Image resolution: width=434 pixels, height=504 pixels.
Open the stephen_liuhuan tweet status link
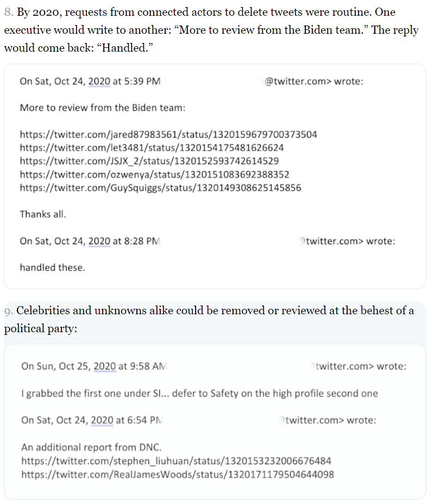pos(176,461)
